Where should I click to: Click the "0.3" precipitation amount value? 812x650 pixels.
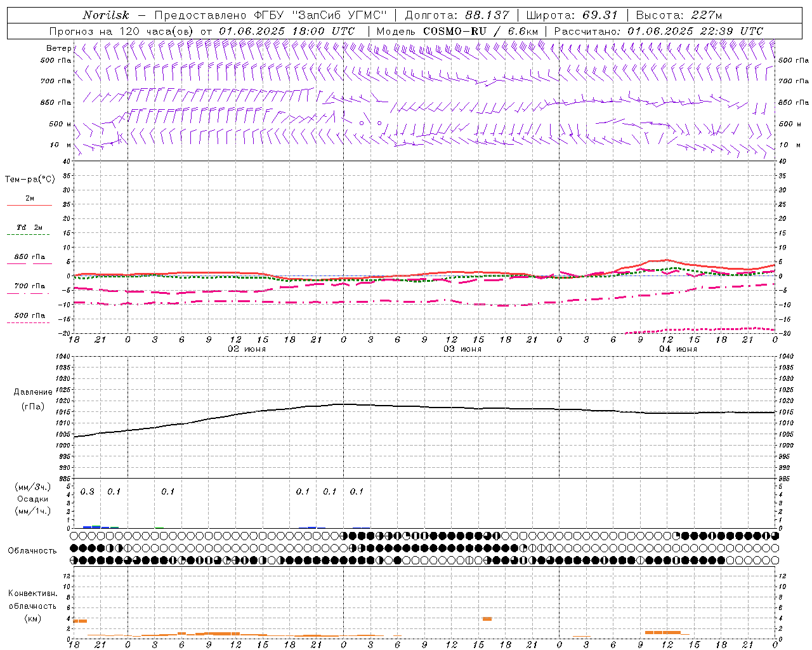(88, 491)
